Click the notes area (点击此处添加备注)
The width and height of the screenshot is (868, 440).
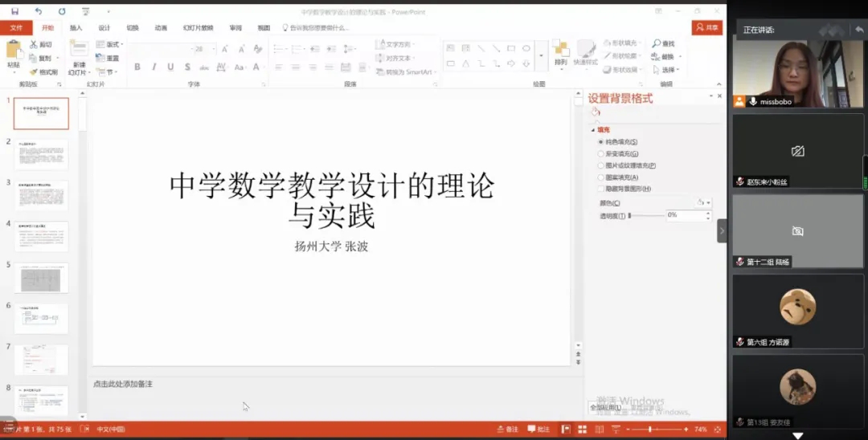[123, 384]
